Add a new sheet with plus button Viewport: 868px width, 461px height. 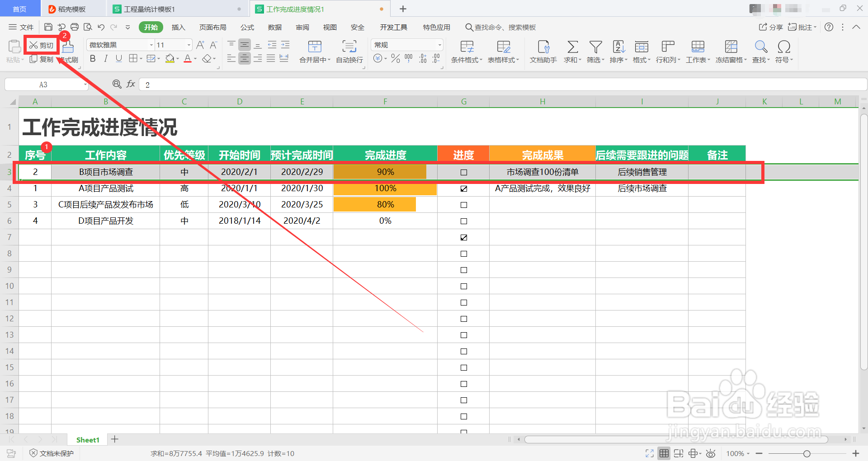[x=115, y=439]
